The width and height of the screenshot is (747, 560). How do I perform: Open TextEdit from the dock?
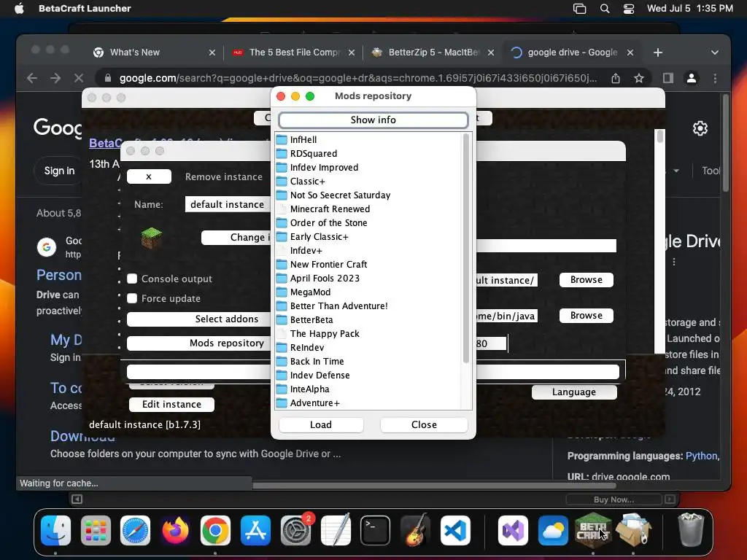pos(336,530)
